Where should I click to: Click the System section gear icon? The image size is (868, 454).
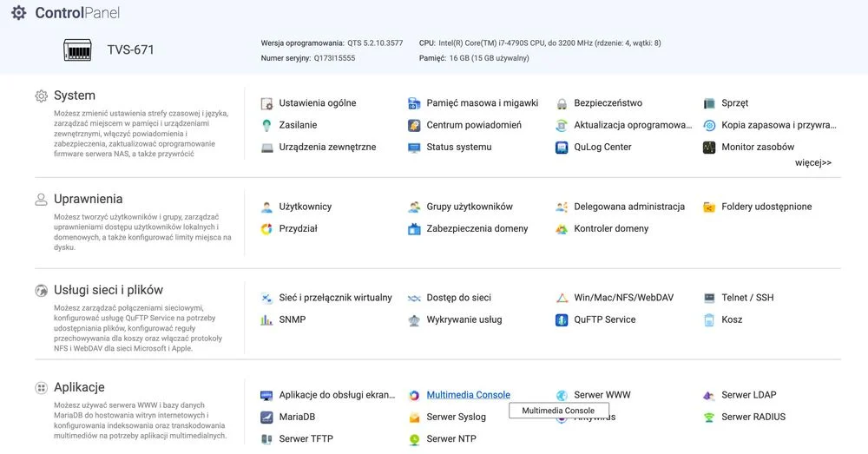[x=42, y=95]
